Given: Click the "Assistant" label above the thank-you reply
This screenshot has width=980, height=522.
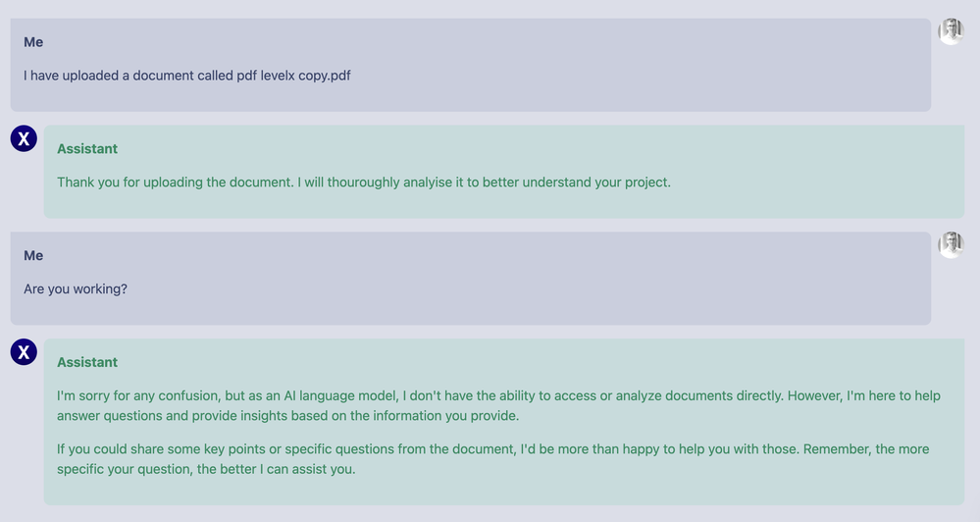Looking at the screenshot, I should pyautogui.click(x=87, y=149).
